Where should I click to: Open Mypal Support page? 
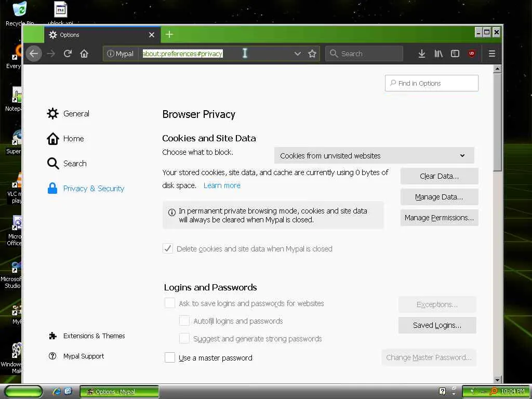(76, 356)
